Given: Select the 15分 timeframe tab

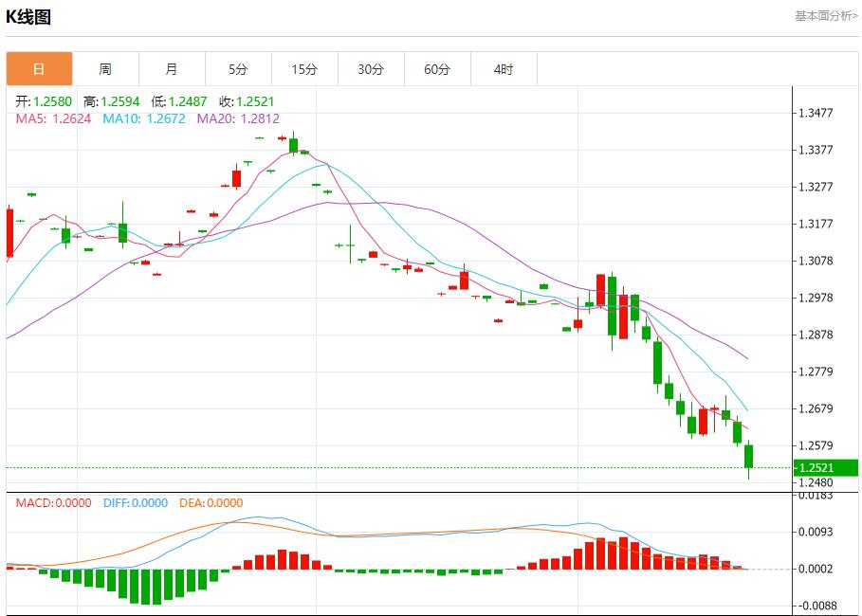Looking at the screenshot, I should (x=304, y=69).
